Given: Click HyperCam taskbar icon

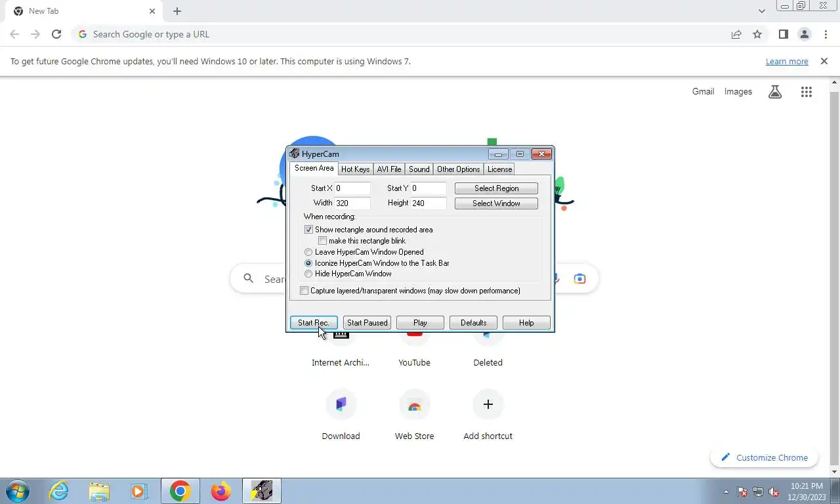Looking at the screenshot, I should (261, 491).
